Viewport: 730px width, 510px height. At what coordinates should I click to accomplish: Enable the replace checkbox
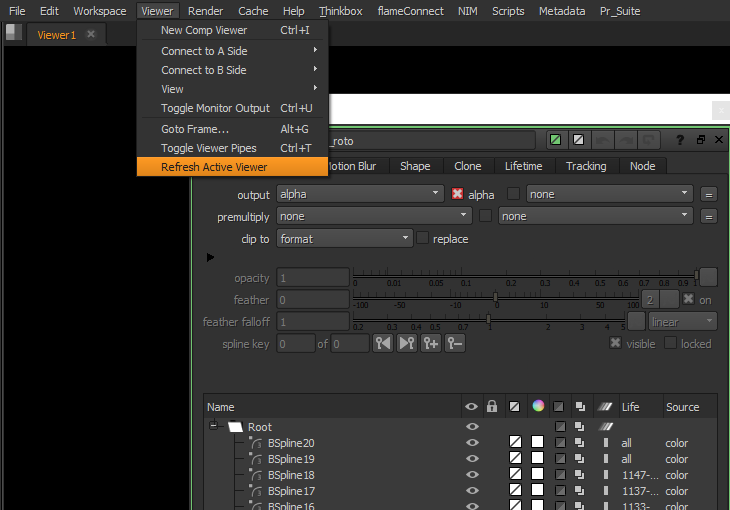coord(422,239)
